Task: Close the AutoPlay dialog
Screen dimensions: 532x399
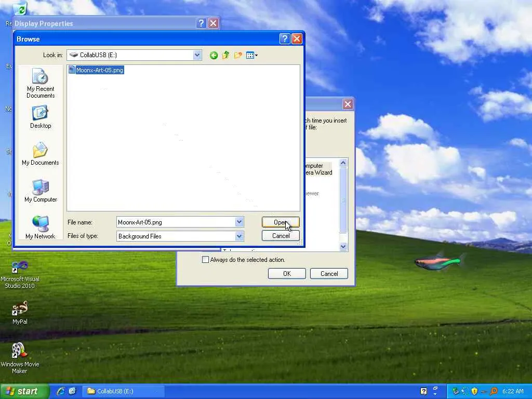Action: [x=348, y=104]
